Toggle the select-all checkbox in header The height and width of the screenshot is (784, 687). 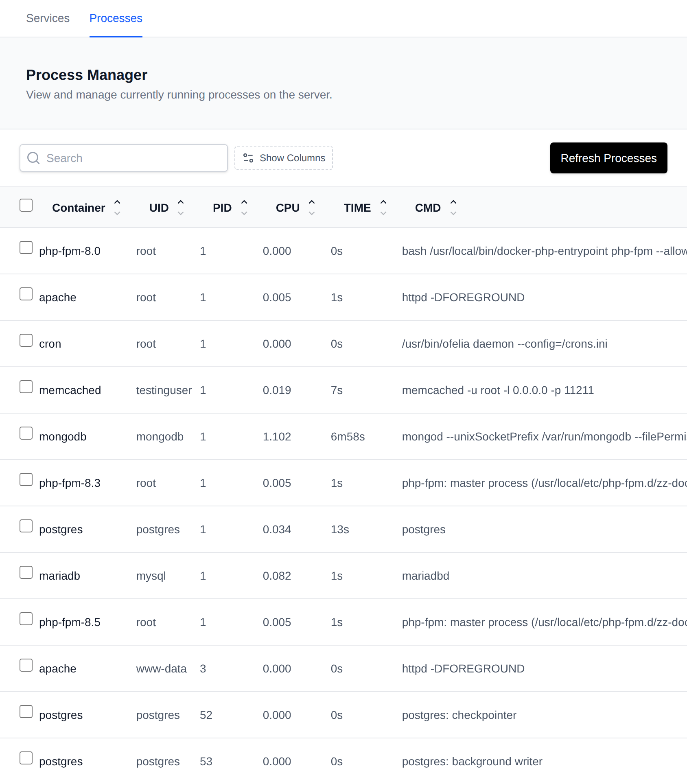(26, 205)
